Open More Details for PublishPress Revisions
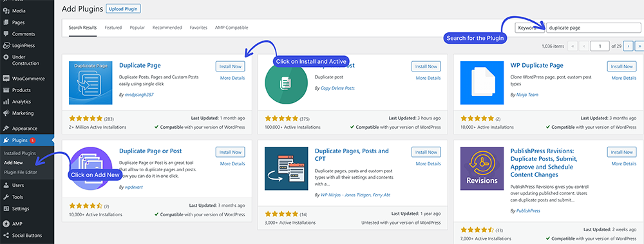This screenshot has width=644, height=244. [x=624, y=164]
